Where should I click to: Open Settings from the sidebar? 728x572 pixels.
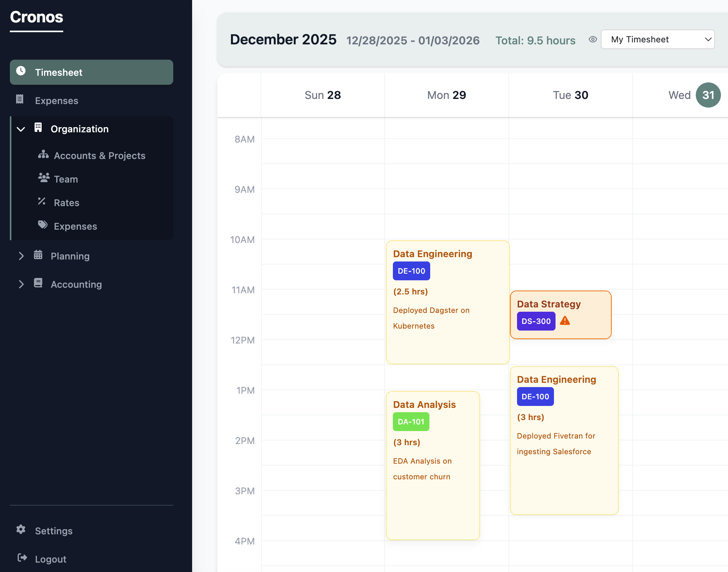coord(53,530)
